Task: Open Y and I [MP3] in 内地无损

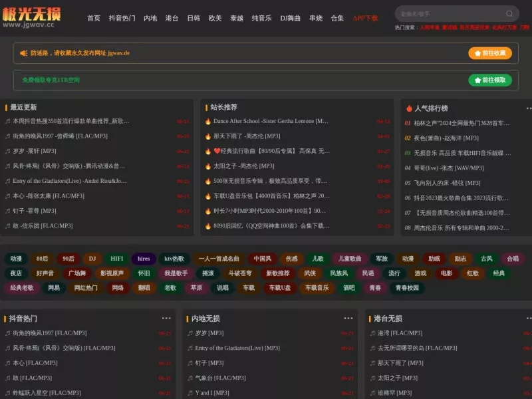Action: (212, 392)
